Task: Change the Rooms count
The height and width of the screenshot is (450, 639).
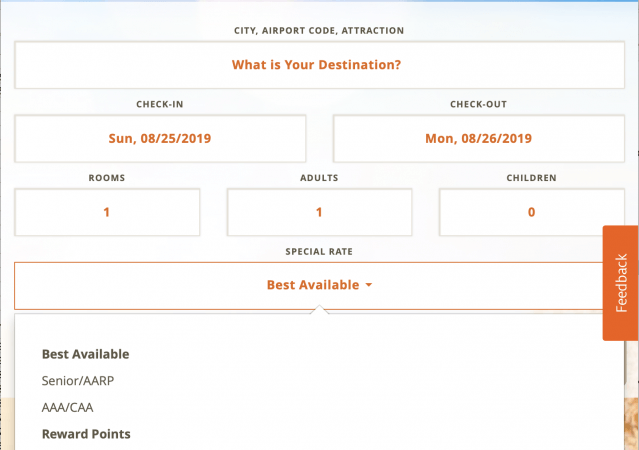Action: click(107, 212)
